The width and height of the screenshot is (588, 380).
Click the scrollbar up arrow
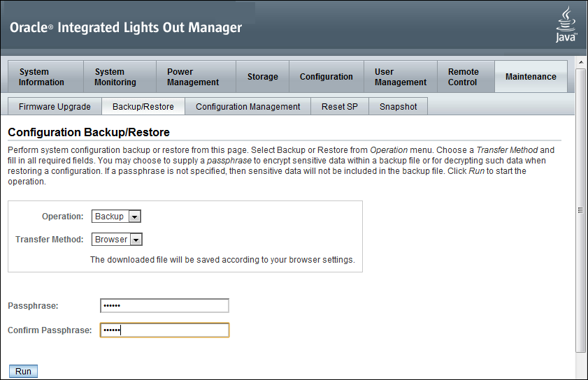[581, 62]
